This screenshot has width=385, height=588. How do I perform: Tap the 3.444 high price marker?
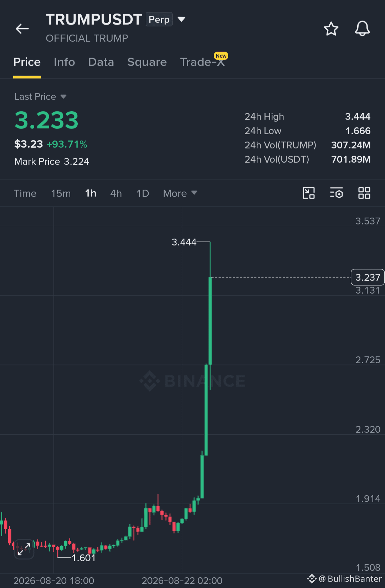(x=184, y=242)
